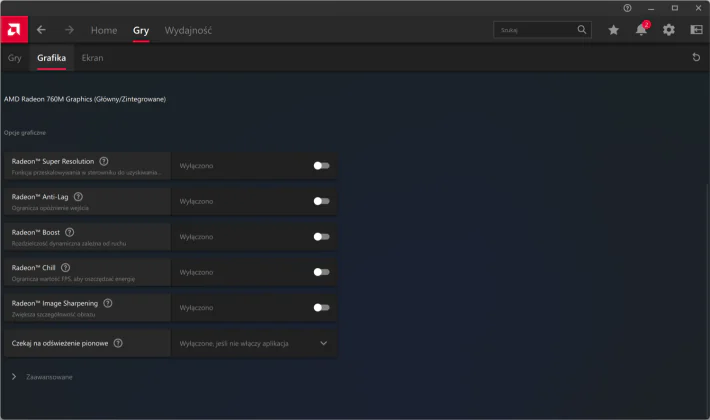This screenshot has width=710, height=420.
Task: Open the Gry sub-tab
Action: tap(14, 58)
